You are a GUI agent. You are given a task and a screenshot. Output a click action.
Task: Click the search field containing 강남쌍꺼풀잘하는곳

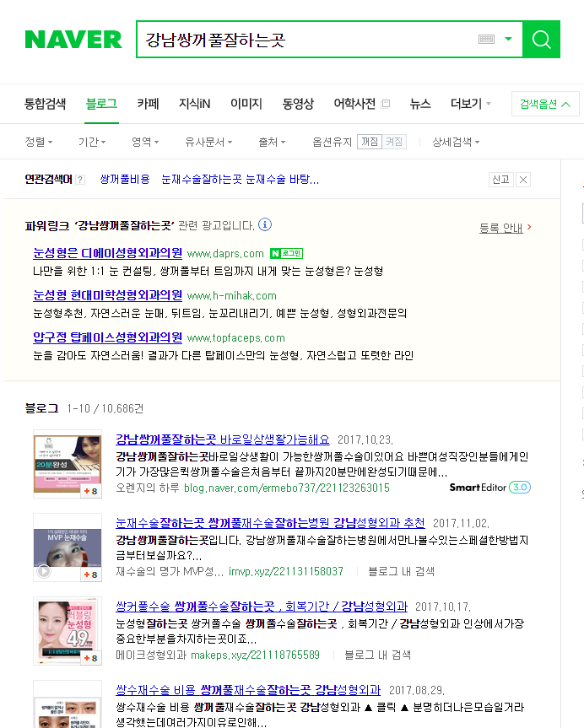coord(306,40)
